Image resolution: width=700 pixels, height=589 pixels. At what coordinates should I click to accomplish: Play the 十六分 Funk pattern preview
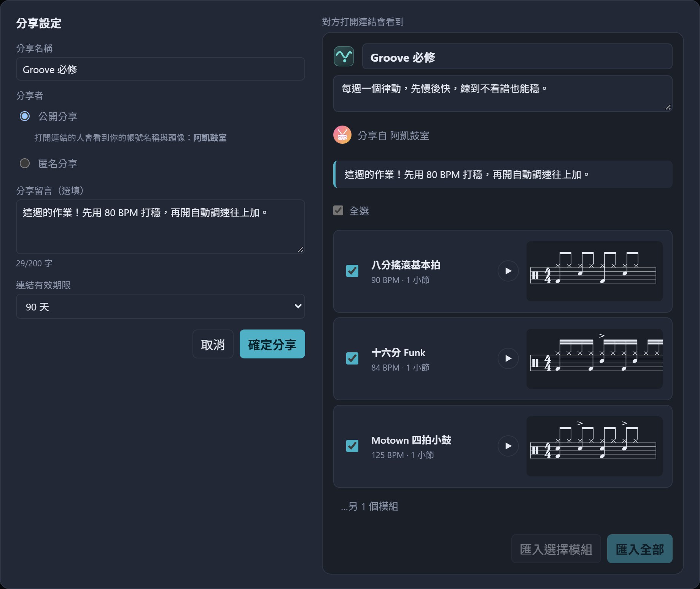[x=508, y=358]
